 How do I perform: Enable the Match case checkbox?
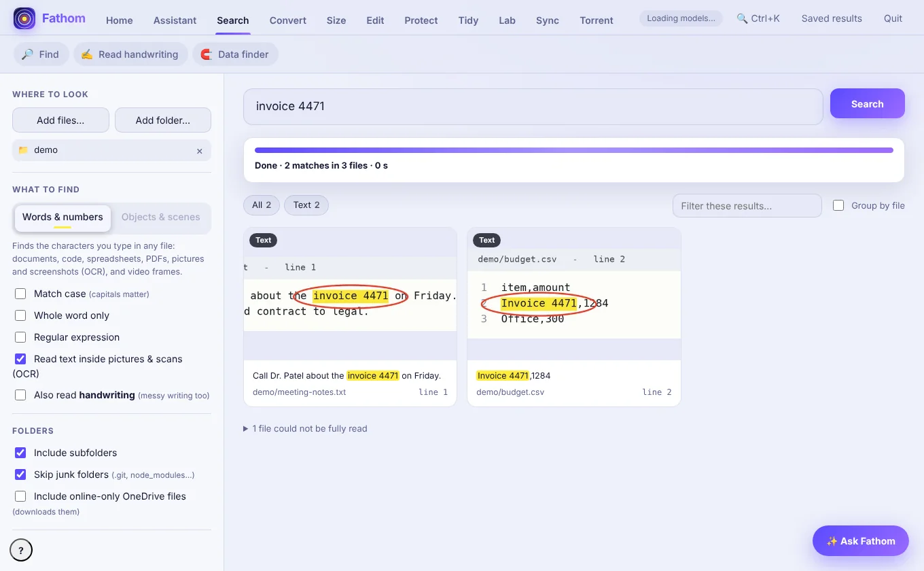coord(20,294)
